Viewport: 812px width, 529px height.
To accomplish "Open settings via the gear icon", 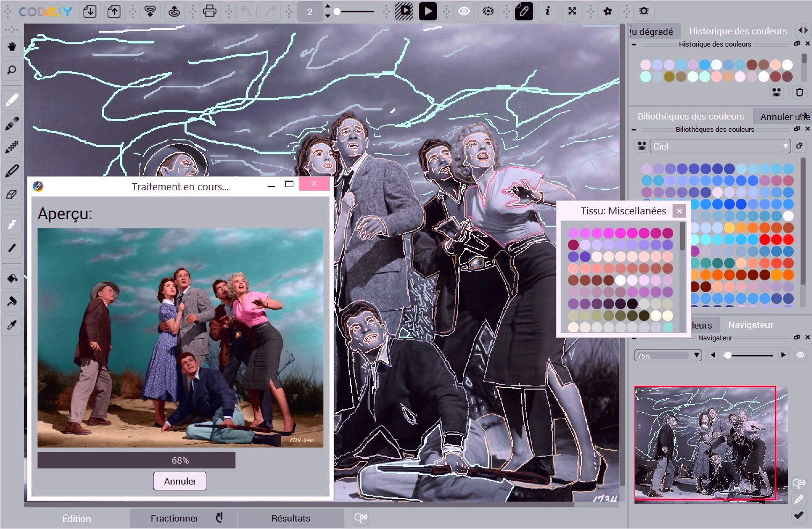I will pos(608,11).
